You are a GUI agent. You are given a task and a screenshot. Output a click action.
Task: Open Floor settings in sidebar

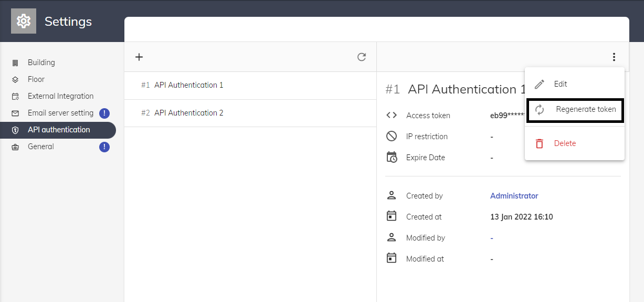point(36,79)
